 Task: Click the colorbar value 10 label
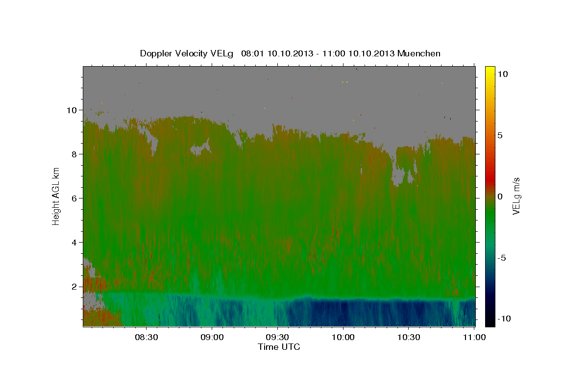[x=502, y=73]
